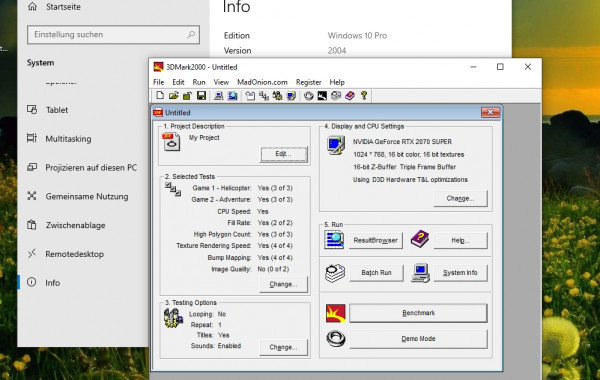Image resolution: width=600 pixels, height=380 pixels.
Task: Click the Project Description document icon
Action: [171, 142]
